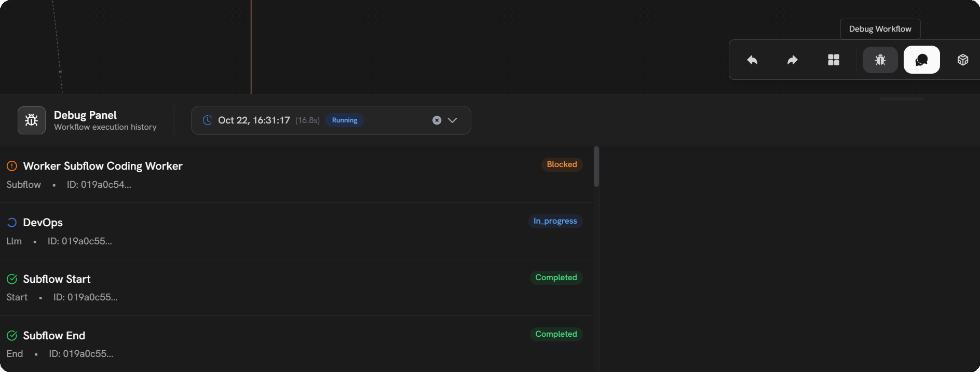Click the 3D cube package icon
Image resolution: width=980 pixels, height=372 pixels.
coord(962,60)
